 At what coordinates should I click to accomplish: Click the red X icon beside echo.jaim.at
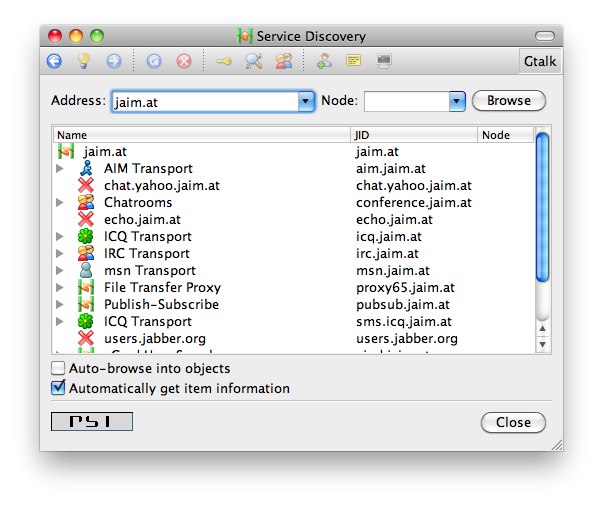tap(86, 219)
